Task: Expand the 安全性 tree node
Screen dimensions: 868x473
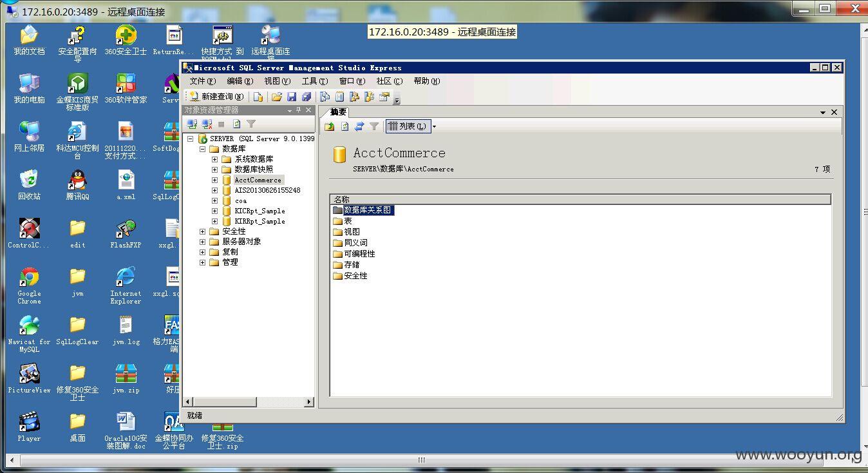Action: coord(202,231)
